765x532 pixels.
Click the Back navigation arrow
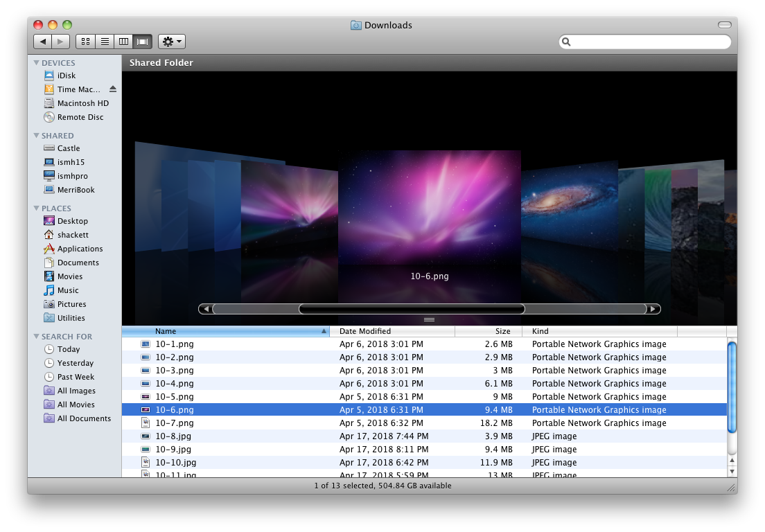click(44, 40)
